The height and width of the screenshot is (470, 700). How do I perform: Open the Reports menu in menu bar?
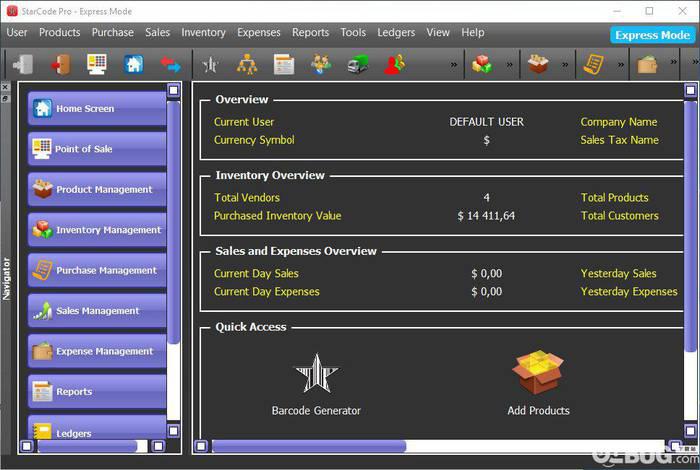point(310,33)
